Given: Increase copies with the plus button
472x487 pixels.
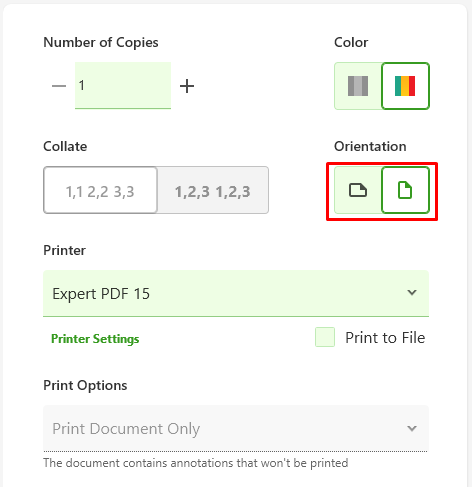Looking at the screenshot, I should 187,86.
